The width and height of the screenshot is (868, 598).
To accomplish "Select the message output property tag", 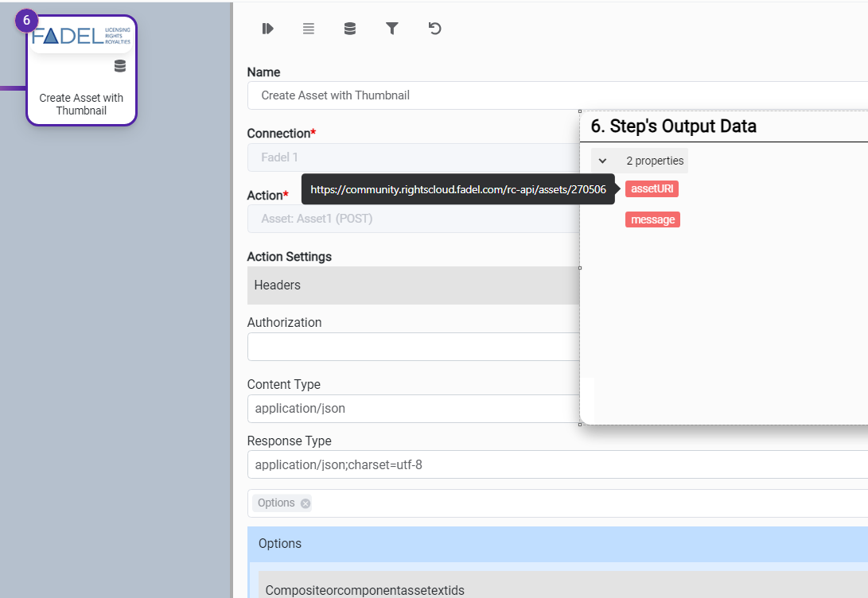I will (x=652, y=219).
